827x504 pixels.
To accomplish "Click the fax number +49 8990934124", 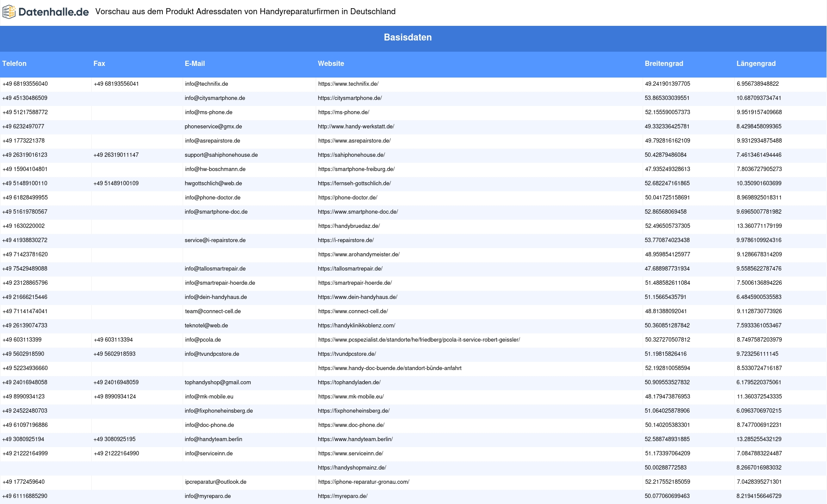I will 115,397.
